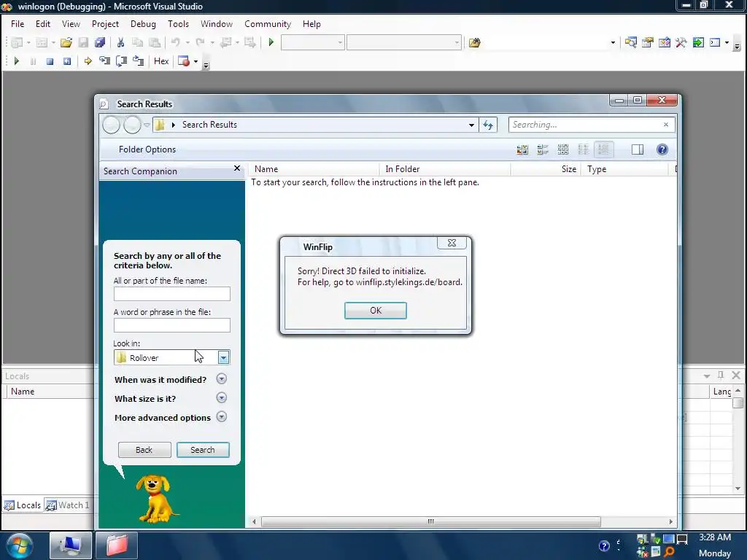This screenshot has height=560, width=747.
Task: Open Solution Explorer toolbar icon
Action: pyautogui.click(x=631, y=42)
